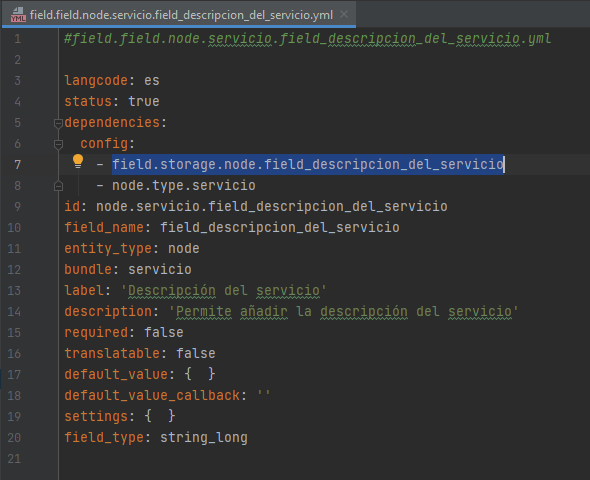The width and height of the screenshot is (590, 480).
Task: Collapse the config block fold marker
Action: [x=58, y=144]
